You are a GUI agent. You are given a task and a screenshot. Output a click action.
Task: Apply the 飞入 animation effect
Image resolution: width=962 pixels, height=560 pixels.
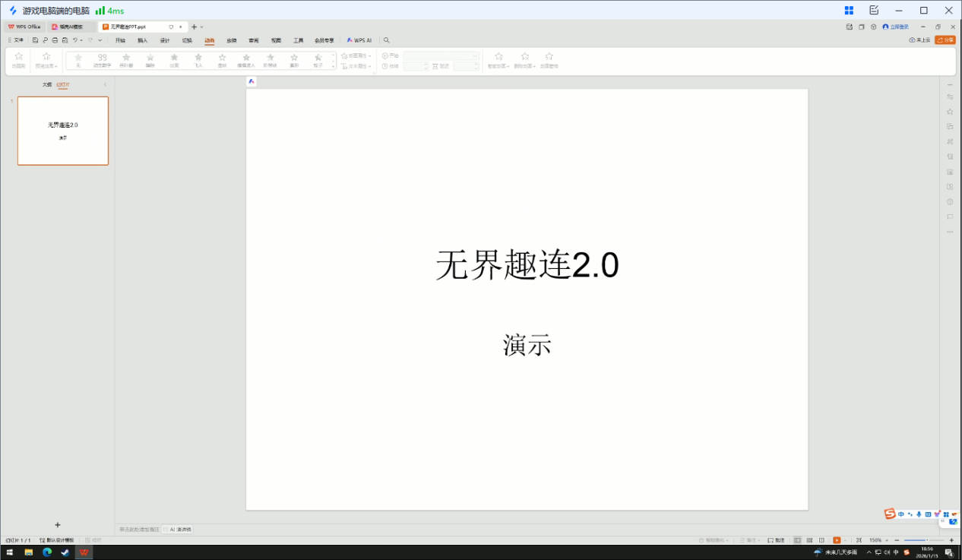pos(198,61)
